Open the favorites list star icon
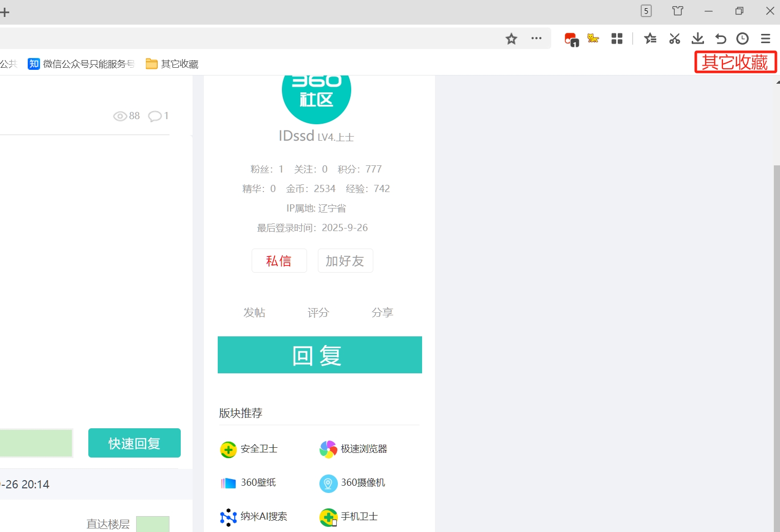The height and width of the screenshot is (532, 780). 650,39
